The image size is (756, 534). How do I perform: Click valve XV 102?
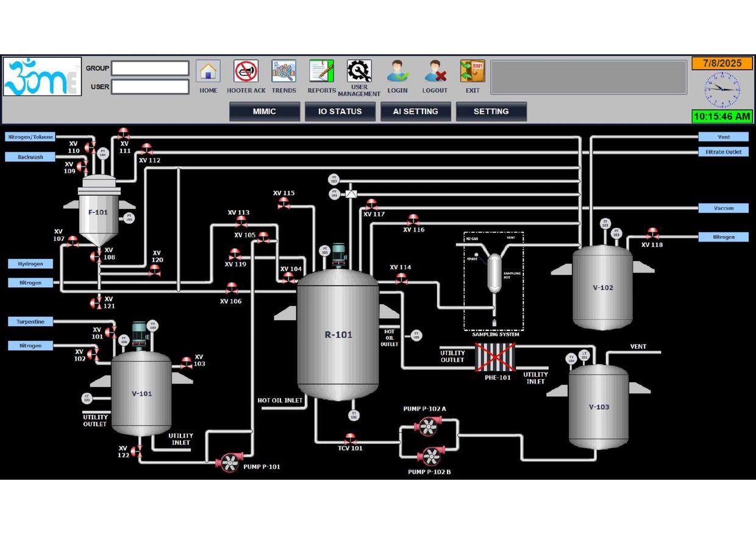93,354
